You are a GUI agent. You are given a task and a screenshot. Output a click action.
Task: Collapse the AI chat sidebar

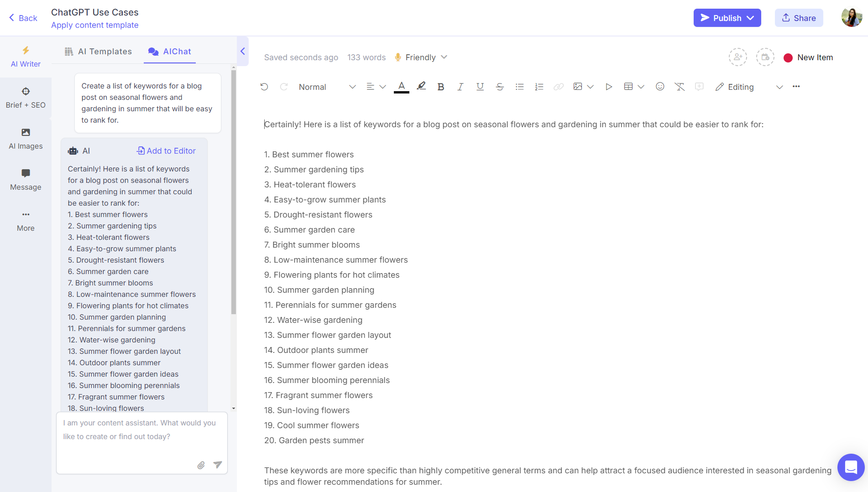(242, 51)
